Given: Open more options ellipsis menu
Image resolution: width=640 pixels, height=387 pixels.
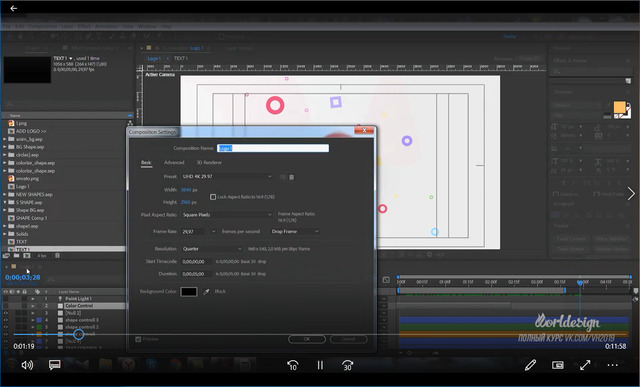Looking at the screenshot, I should (x=613, y=365).
